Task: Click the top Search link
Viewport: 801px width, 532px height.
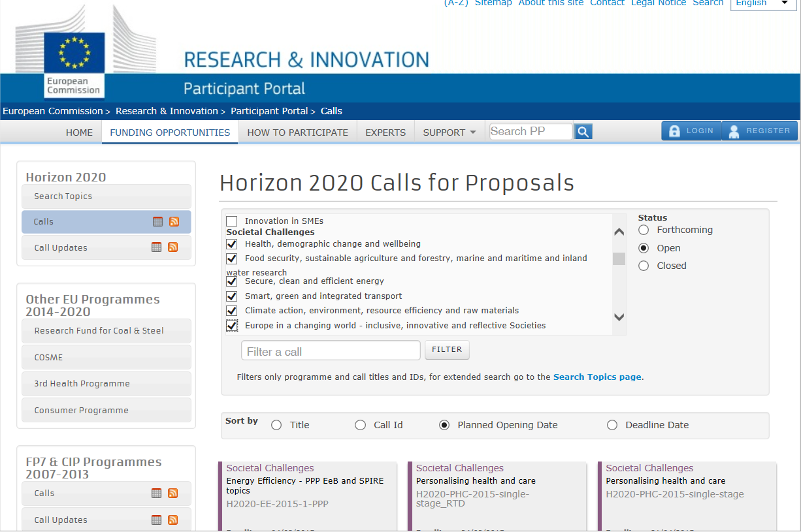Action: click(x=708, y=3)
